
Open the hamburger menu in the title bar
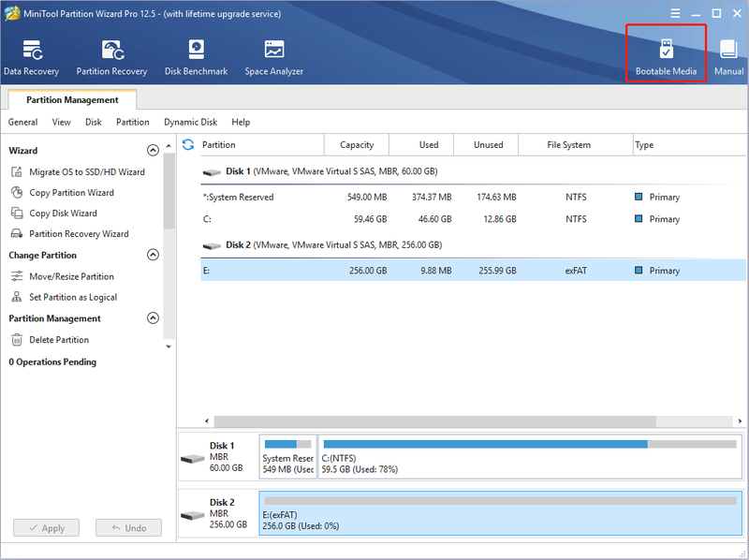(675, 13)
